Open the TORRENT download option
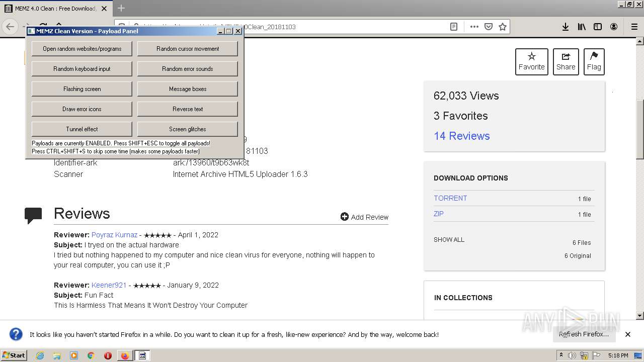644x362 pixels. coord(450,198)
